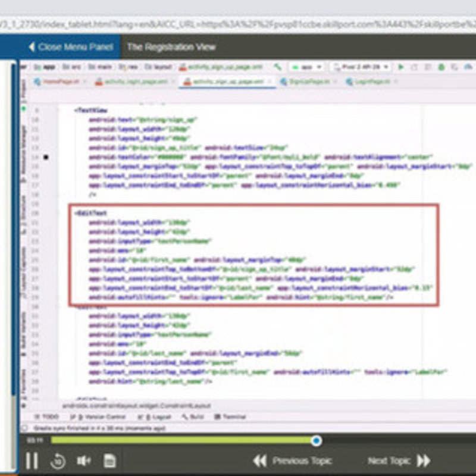The width and height of the screenshot is (476, 476).
Task: Open the Build tool window
Action: pos(192,417)
